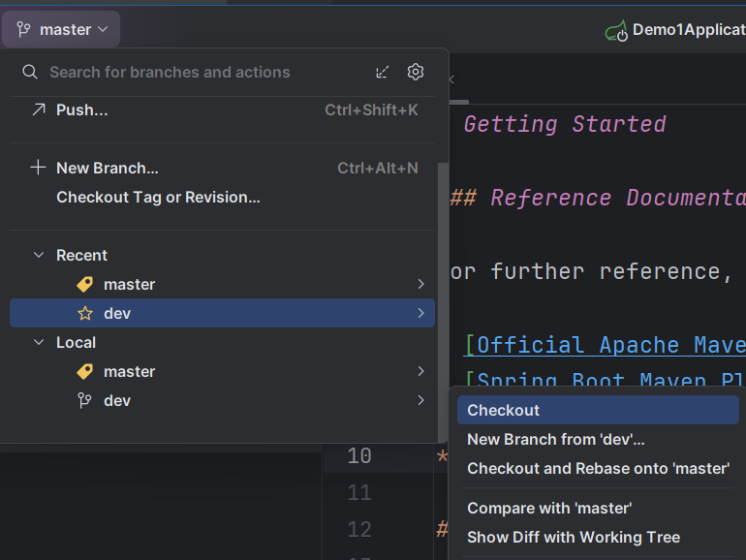The height and width of the screenshot is (560, 746).
Task: Click Checkout in the dev submenu
Action: click(x=598, y=410)
